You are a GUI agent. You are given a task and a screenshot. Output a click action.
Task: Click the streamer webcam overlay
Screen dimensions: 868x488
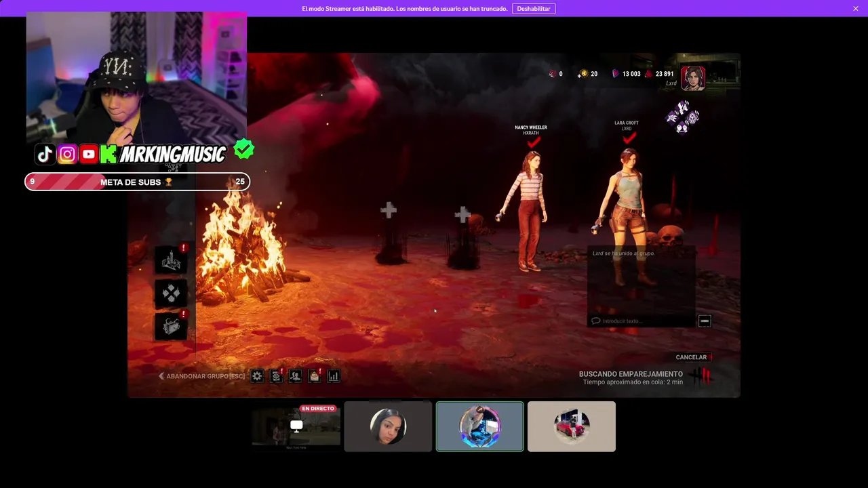(136, 78)
